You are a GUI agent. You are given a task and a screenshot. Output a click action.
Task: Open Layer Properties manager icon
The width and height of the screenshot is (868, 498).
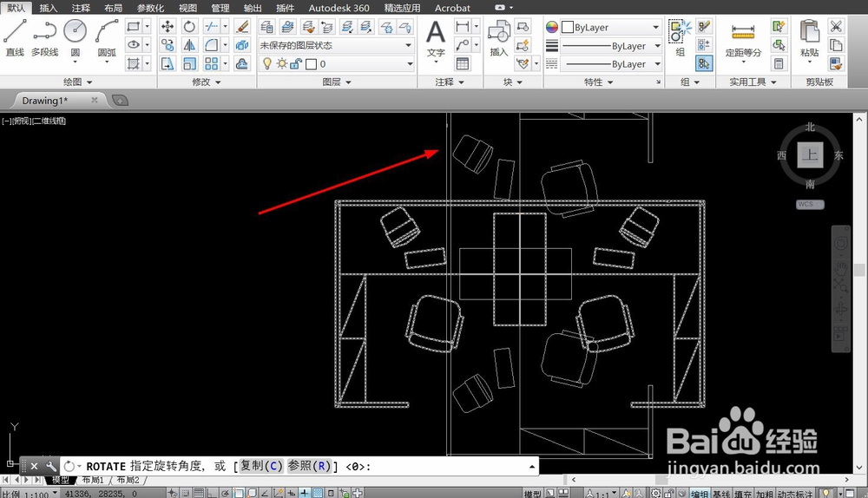[x=266, y=26]
